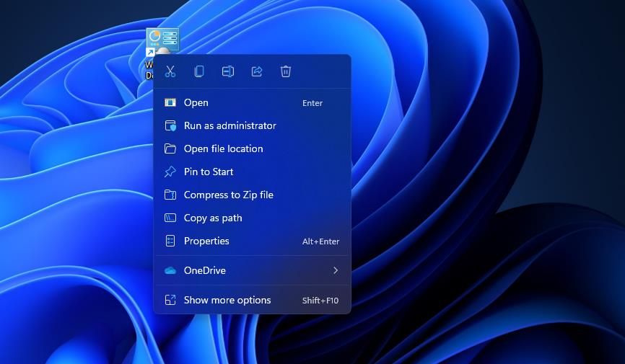The height and width of the screenshot is (364, 625).
Task: Select Run as administrator
Action: point(230,125)
